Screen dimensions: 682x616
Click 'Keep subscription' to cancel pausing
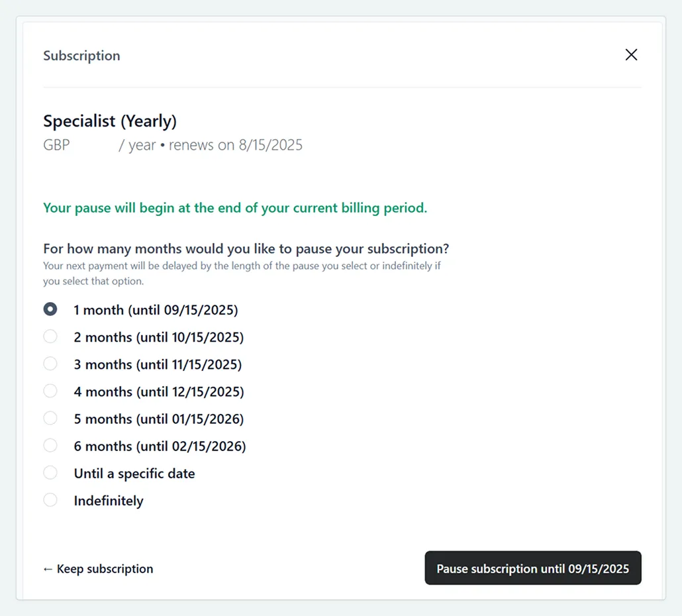pos(97,568)
